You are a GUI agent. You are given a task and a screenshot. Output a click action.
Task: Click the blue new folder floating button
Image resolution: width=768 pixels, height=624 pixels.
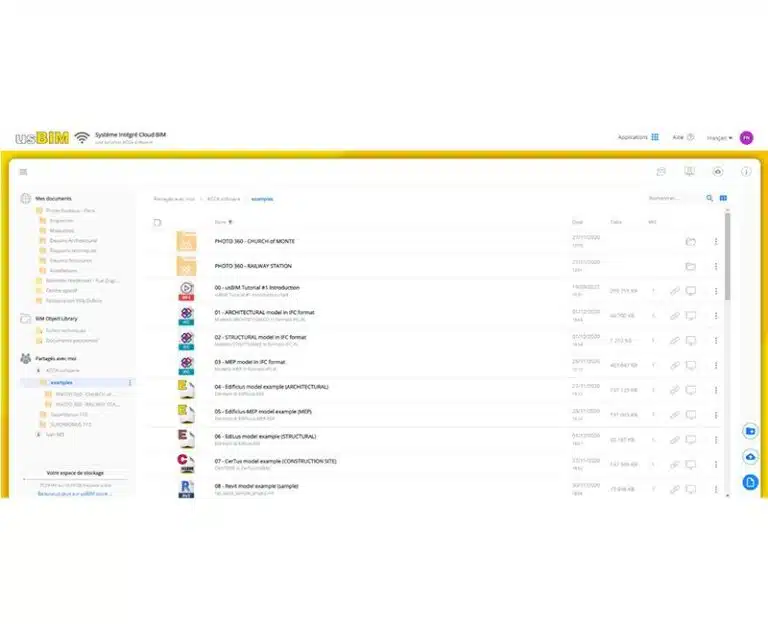[750, 430]
